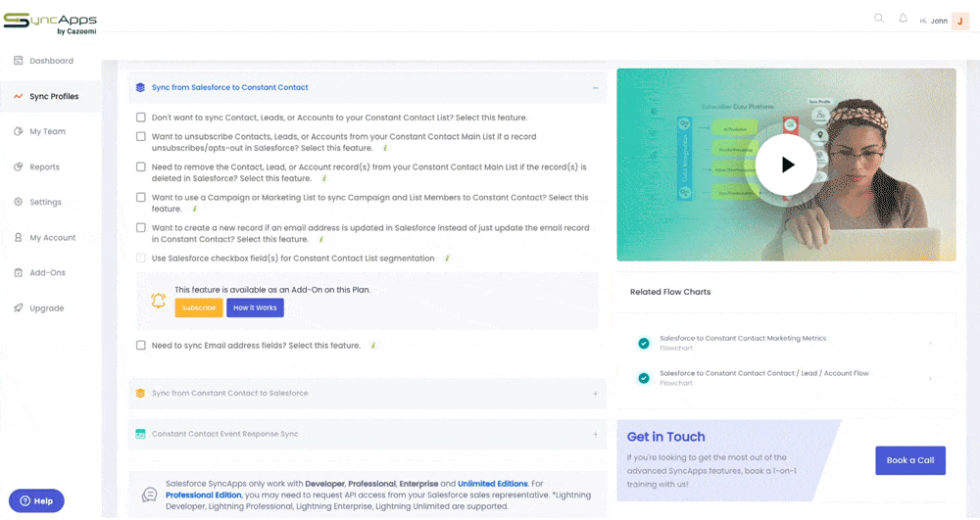Click the Add-On alert bell icon
This screenshot has height=520, width=980.
[158, 301]
